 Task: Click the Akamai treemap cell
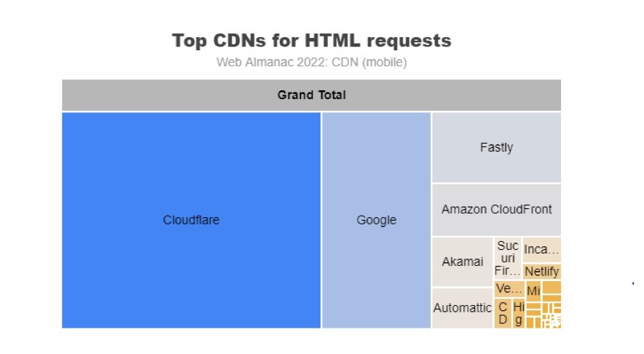[x=462, y=261]
